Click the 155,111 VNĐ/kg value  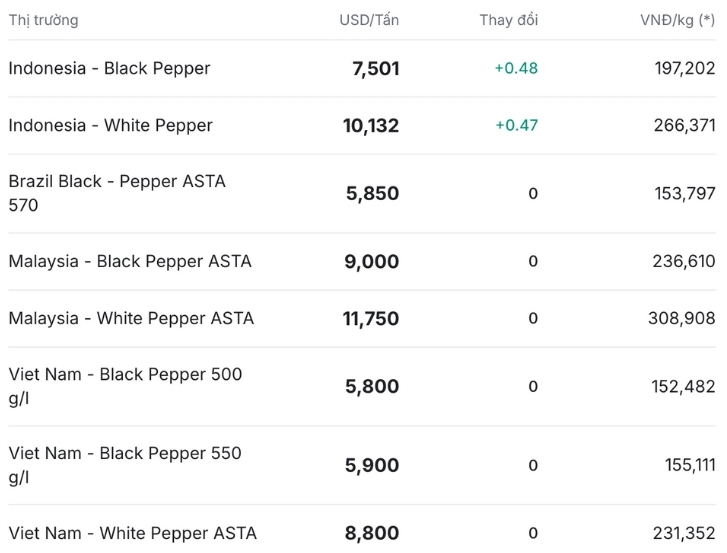[x=690, y=465]
